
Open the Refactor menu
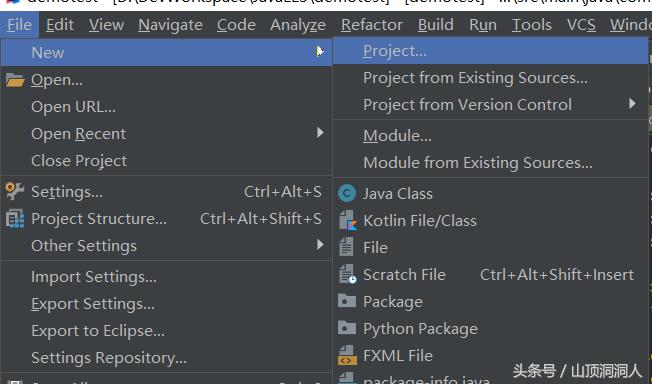(372, 25)
